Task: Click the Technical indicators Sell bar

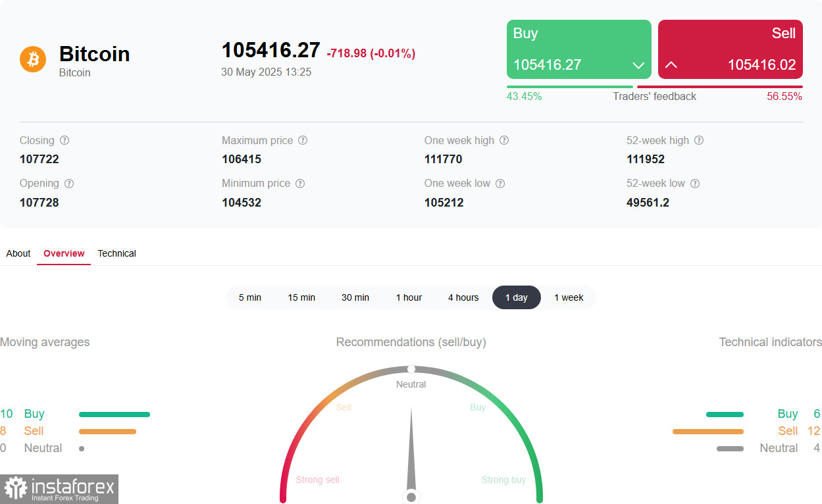Action: pos(708,432)
